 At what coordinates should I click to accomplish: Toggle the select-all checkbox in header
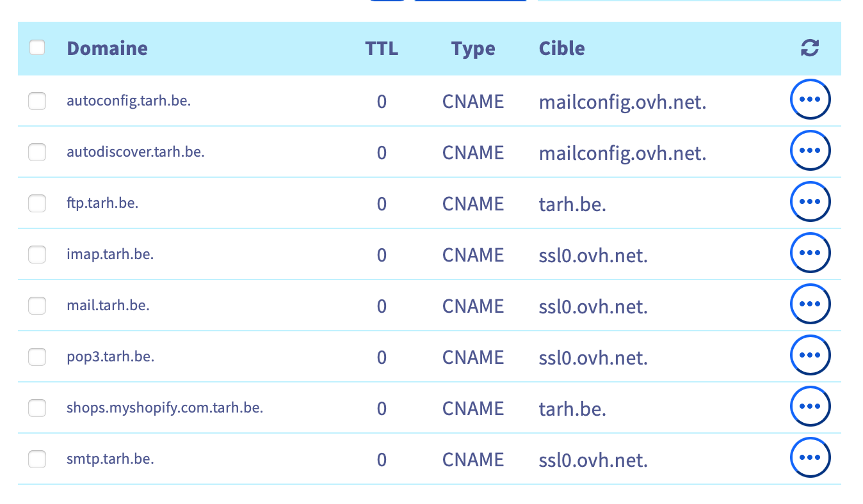click(37, 47)
